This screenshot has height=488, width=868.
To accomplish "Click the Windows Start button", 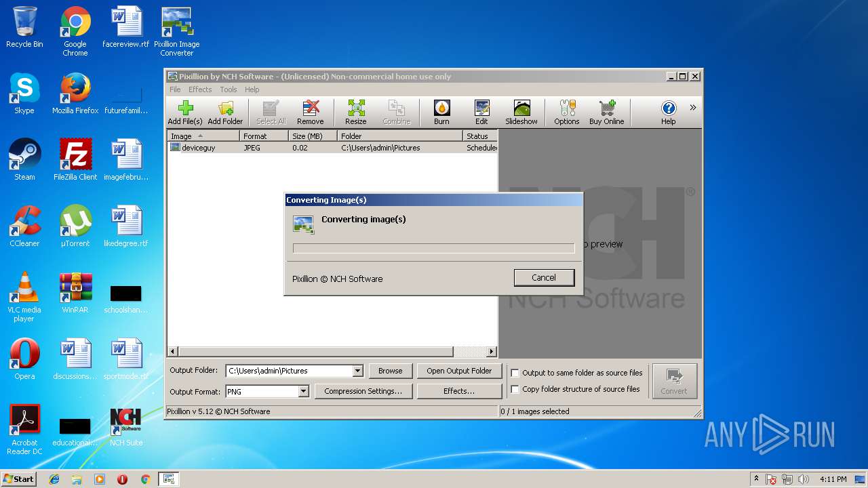I will point(19,479).
